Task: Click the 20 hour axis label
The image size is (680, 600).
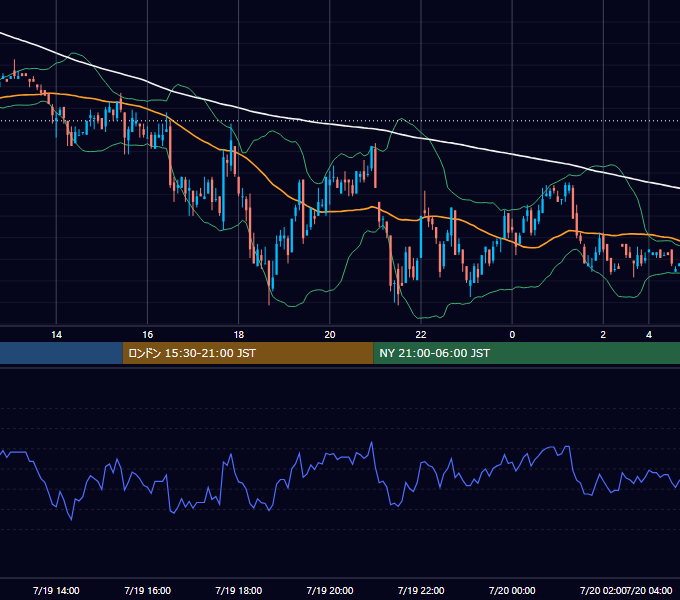Action: (330, 335)
